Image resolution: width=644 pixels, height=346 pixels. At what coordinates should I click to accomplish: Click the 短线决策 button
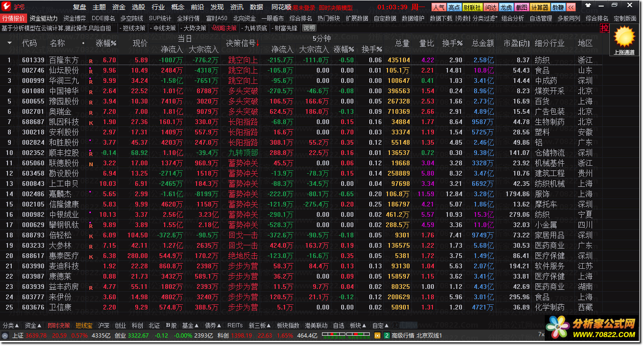[x=134, y=28]
